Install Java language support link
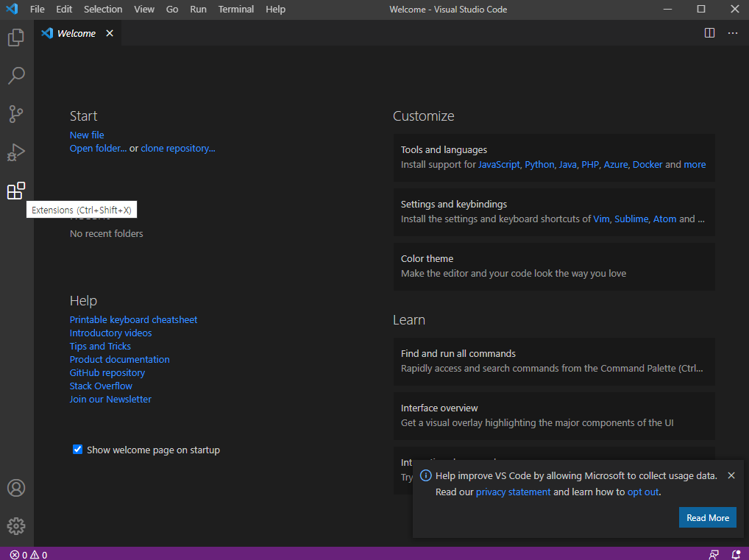 (x=567, y=164)
